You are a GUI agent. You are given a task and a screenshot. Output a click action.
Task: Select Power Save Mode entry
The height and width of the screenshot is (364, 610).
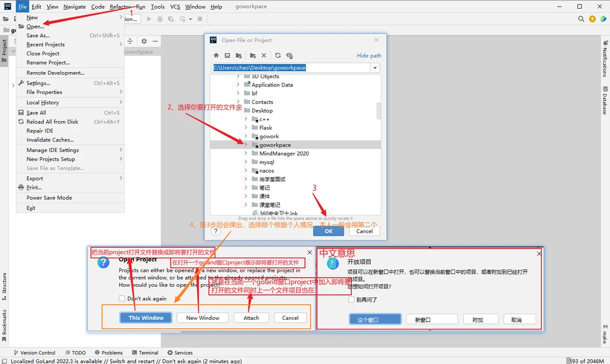pos(70,198)
